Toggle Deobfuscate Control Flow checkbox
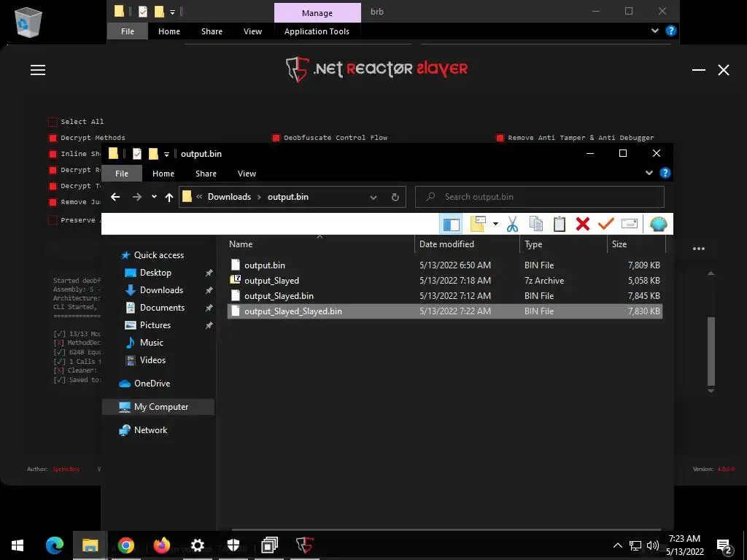Screen dimensions: 747x560 (276, 138)
